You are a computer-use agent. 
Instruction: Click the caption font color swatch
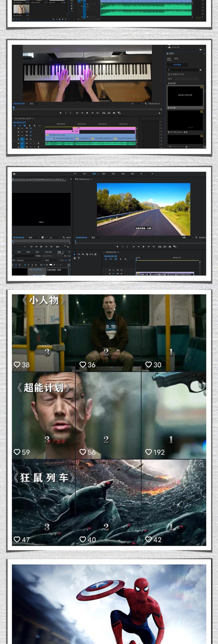pyautogui.click(x=51, y=265)
